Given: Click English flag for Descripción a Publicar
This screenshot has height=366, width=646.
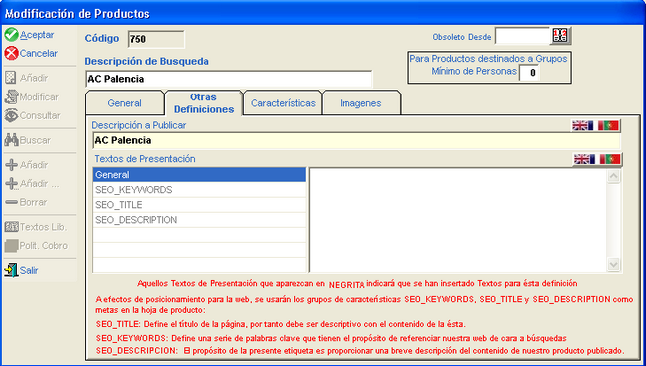Looking at the screenshot, I should 583,125.
